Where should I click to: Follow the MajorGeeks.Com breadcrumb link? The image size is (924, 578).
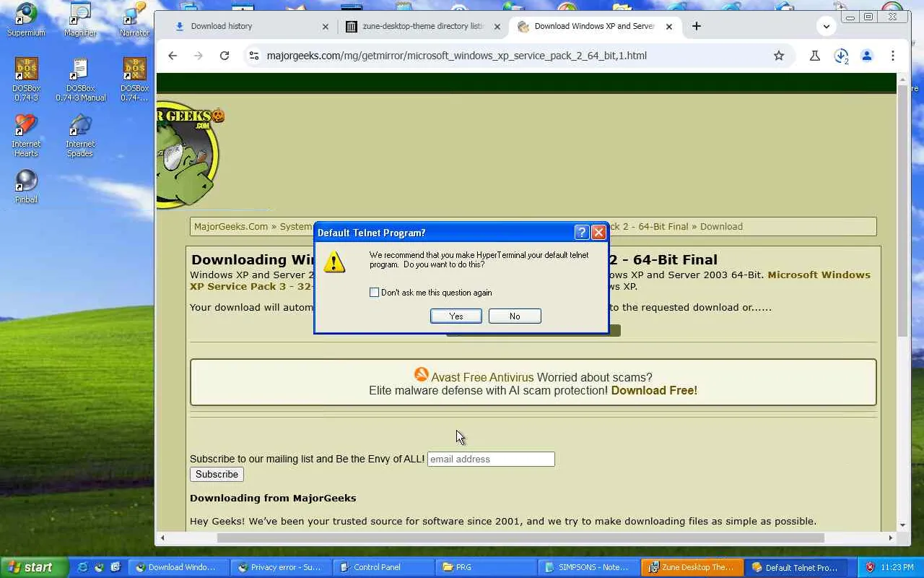point(231,226)
